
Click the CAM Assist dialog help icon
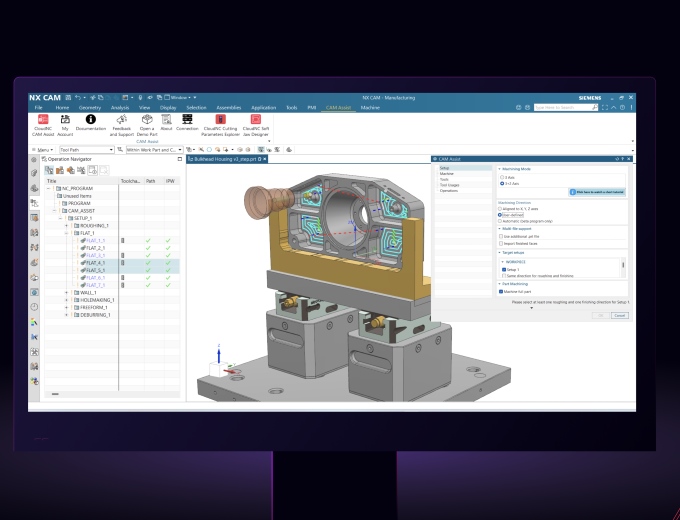[623, 159]
